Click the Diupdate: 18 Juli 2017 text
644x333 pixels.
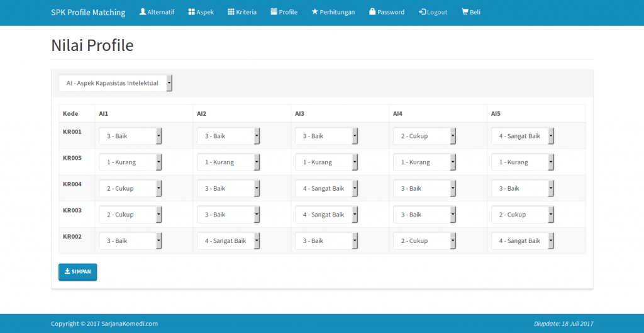[x=564, y=324]
